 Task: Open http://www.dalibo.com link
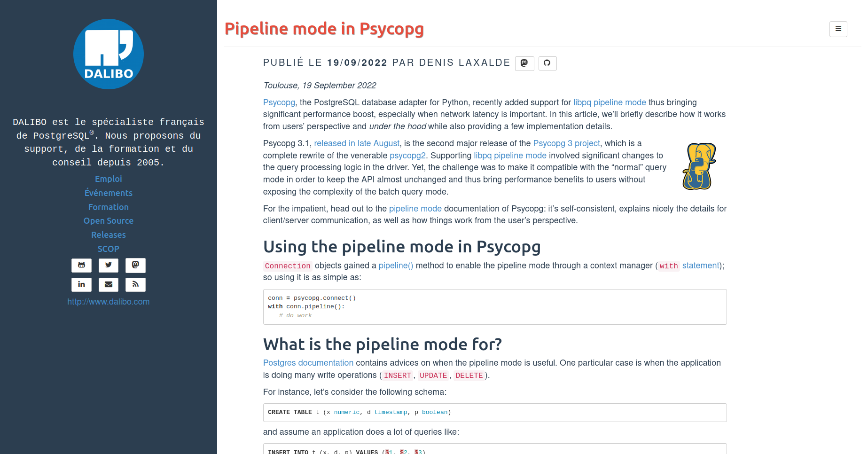pyautogui.click(x=109, y=302)
